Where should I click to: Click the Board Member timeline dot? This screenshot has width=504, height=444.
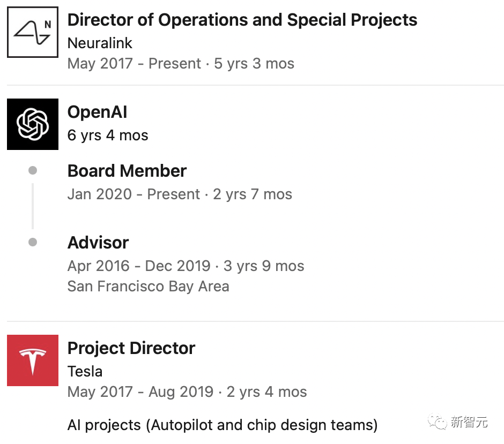point(33,171)
